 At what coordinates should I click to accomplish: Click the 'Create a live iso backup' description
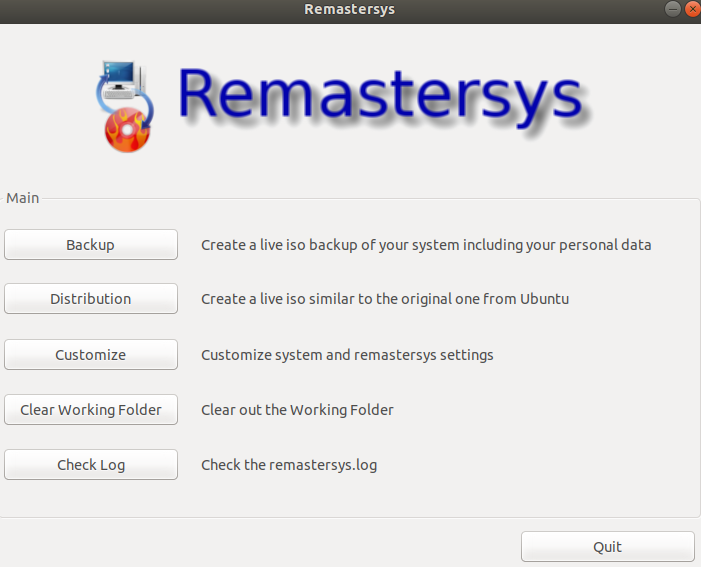[426, 245]
